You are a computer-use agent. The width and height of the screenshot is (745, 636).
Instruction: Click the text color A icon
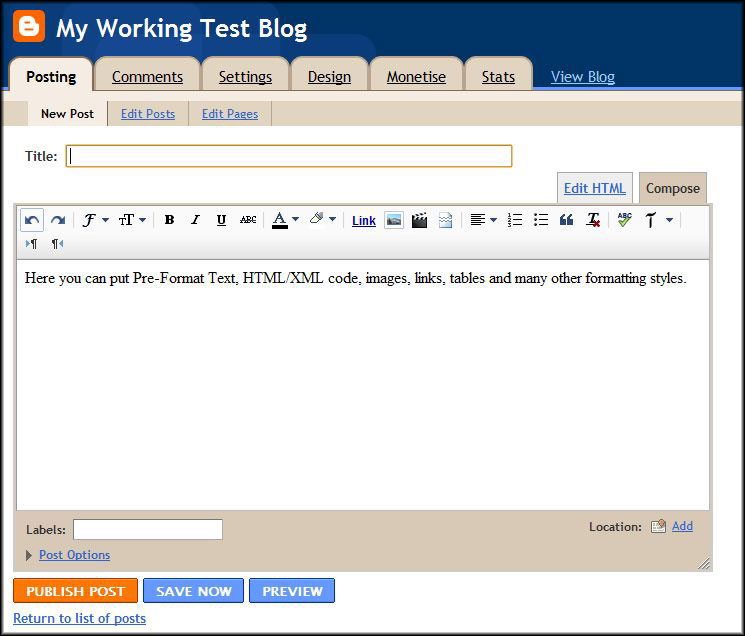(x=280, y=220)
